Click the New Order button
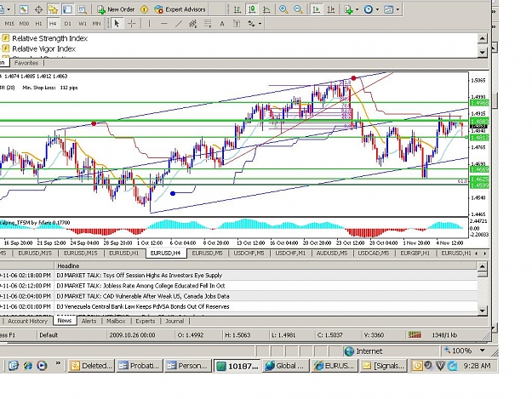The image size is (532, 399). pyautogui.click(x=116, y=9)
